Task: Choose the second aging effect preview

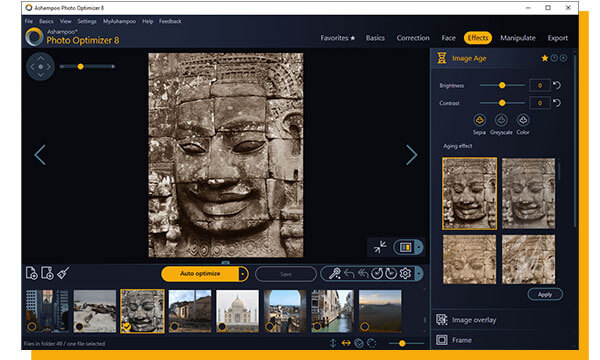Action: (x=528, y=193)
